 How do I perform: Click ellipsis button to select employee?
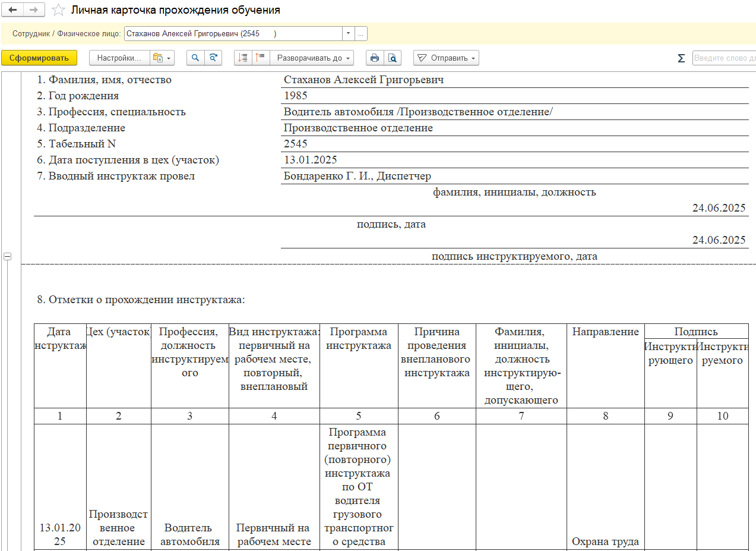pyautogui.click(x=360, y=34)
